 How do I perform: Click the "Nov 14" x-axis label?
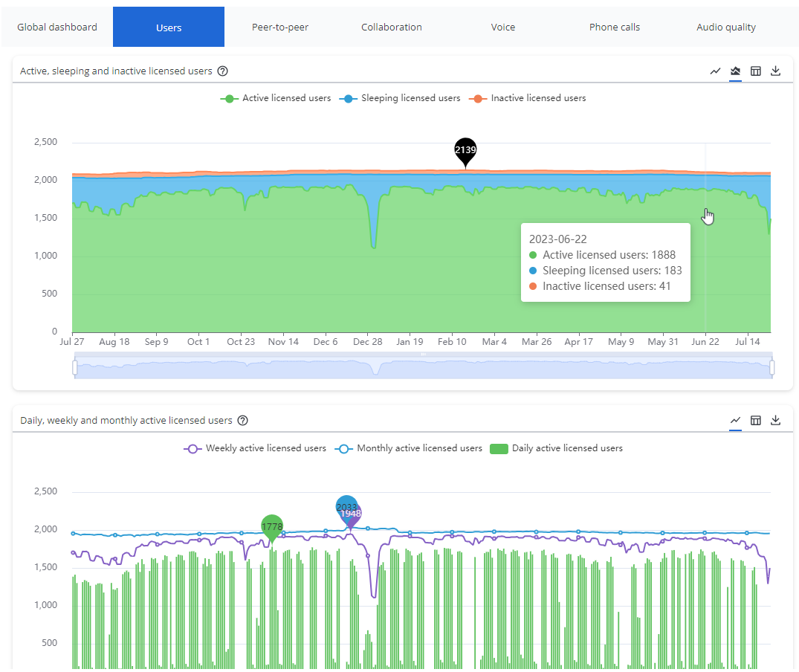coord(283,342)
